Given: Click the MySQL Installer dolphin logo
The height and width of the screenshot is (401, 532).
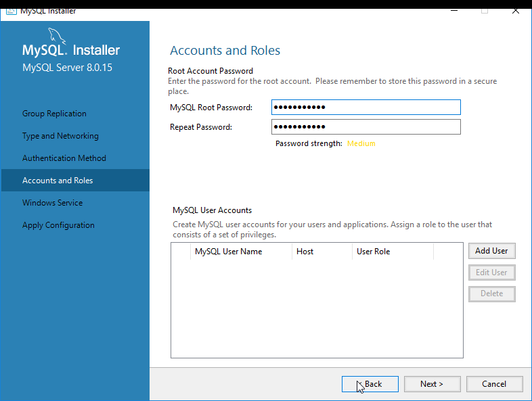Looking at the screenshot, I should pyautogui.click(x=56, y=37).
